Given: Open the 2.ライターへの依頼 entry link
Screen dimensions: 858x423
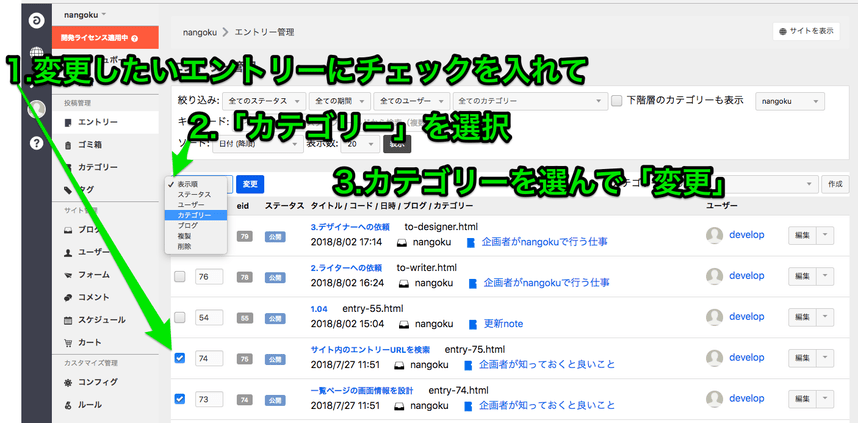Looking at the screenshot, I should coord(346,268).
